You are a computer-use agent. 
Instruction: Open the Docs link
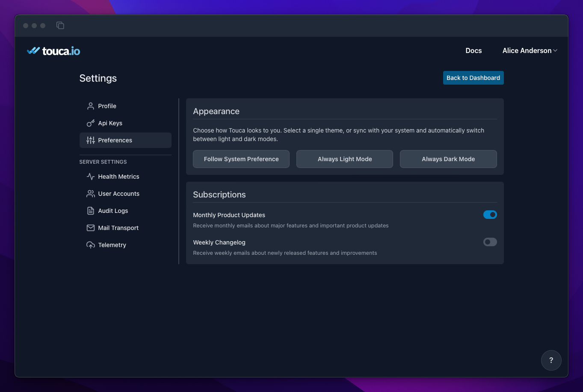[x=474, y=50]
